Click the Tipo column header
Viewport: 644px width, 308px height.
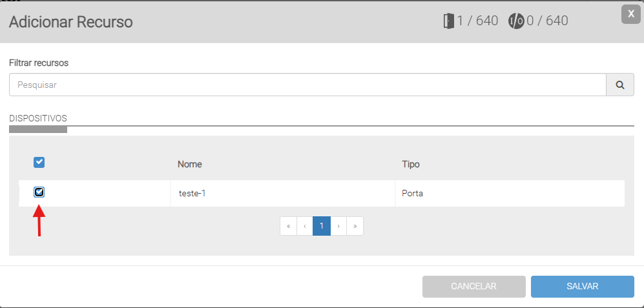(x=411, y=164)
